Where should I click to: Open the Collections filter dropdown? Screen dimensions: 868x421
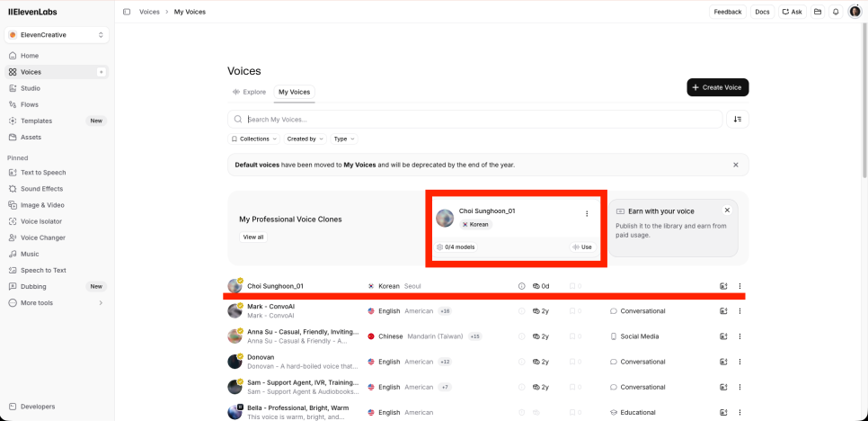coord(253,139)
